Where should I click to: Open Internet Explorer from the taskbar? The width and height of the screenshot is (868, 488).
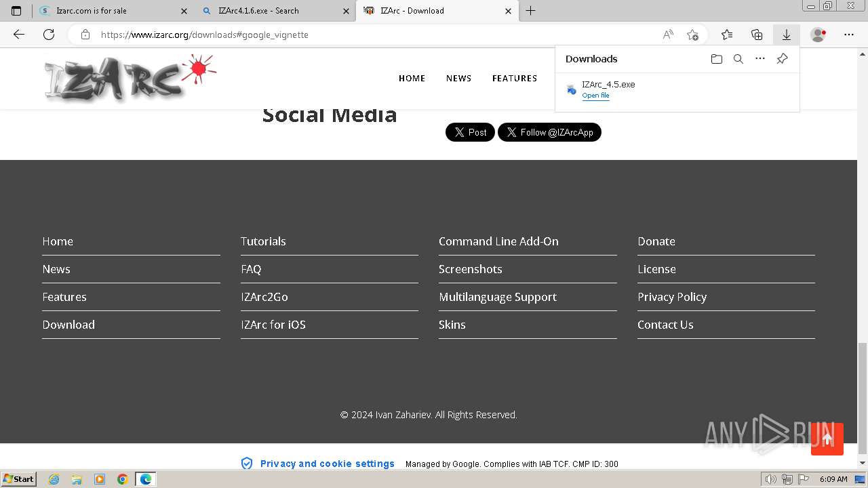tap(54, 479)
